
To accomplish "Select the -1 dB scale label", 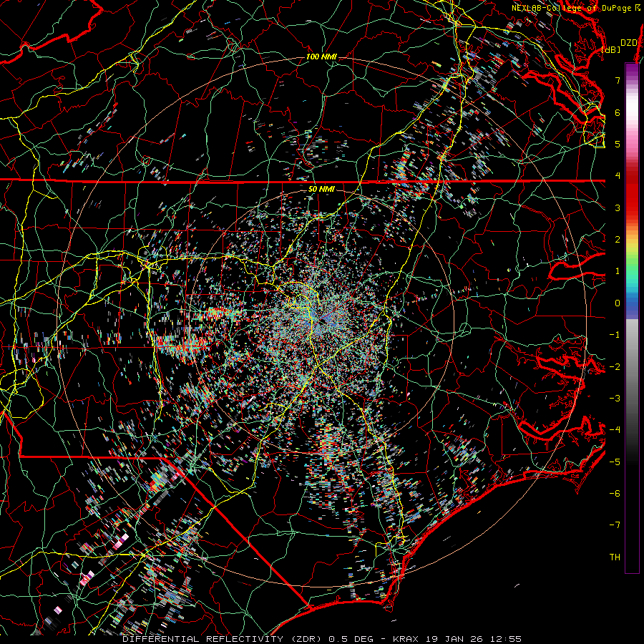I will pyautogui.click(x=615, y=335).
